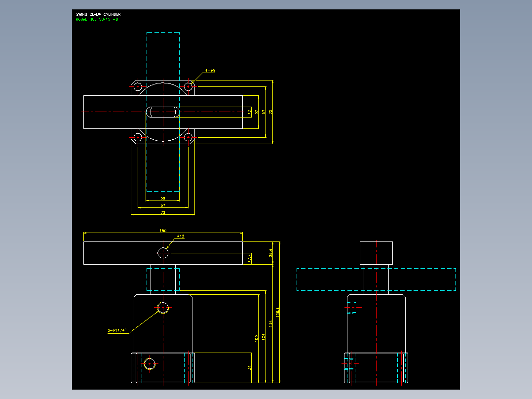Select the 134 vertical dimension text
The height and width of the screenshot is (399, 532).
[270, 323]
